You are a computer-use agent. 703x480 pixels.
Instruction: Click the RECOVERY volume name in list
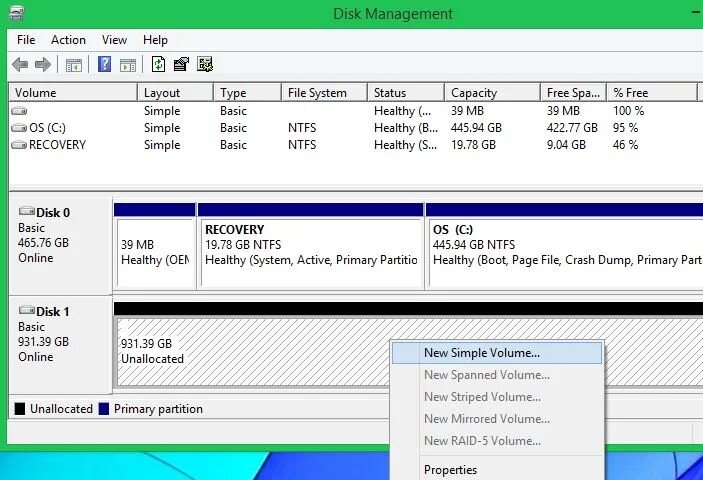click(x=57, y=145)
